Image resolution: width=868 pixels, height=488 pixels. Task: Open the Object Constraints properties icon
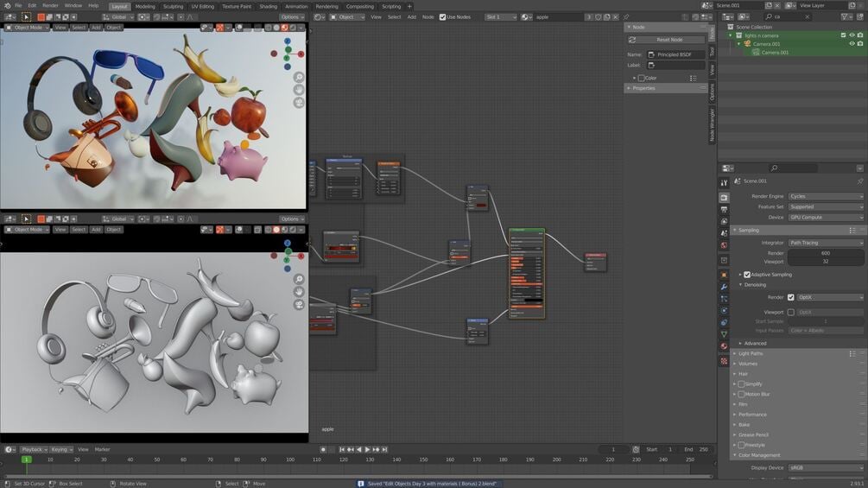click(x=724, y=322)
